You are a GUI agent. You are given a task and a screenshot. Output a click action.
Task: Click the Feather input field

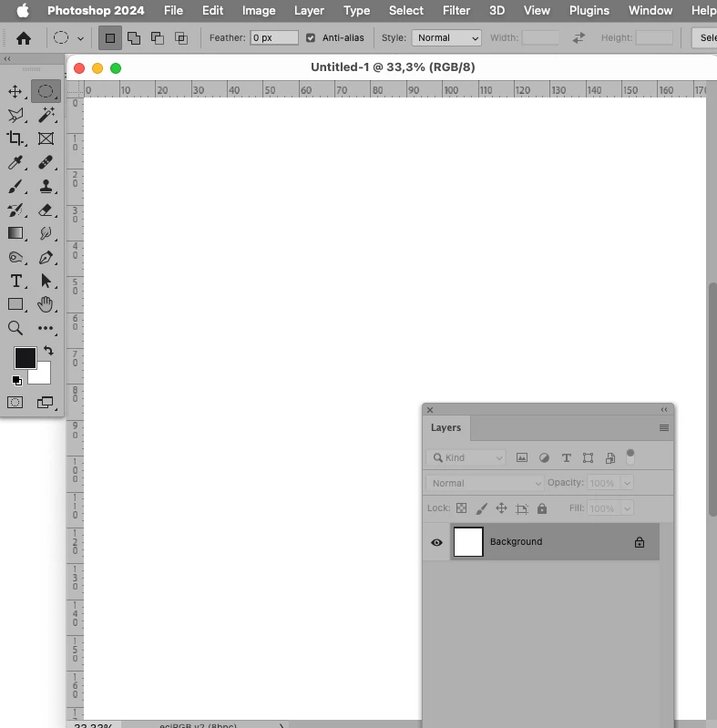pyautogui.click(x=274, y=37)
